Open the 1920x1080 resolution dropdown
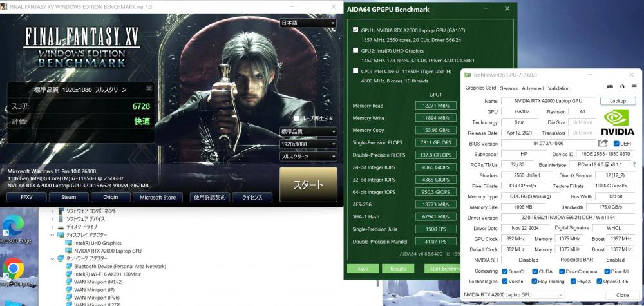Image resolution: width=644 pixels, height=306 pixels. [x=308, y=144]
